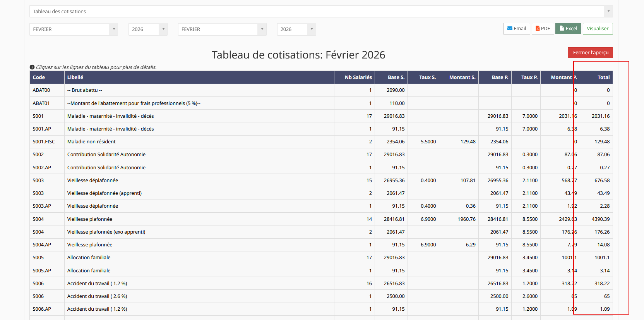Open the Maladie non résident row
Viewport: 644px width, 320px height.
click(321, 142)
